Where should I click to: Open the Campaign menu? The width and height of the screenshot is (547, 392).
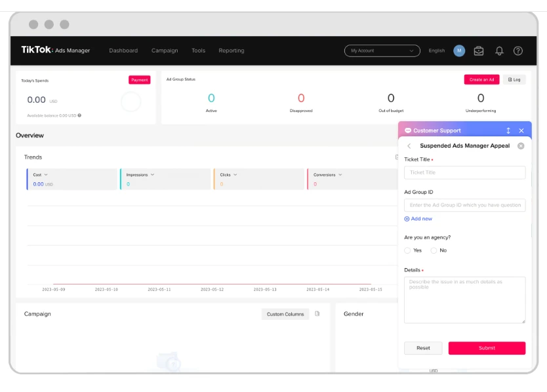(165, 50)
